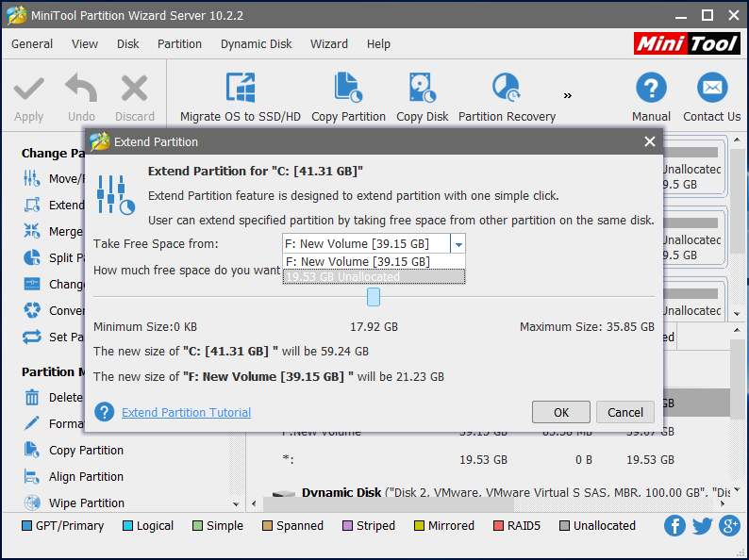This screenshot has height=560, width=749.
Task: Open the Wizard menu
Action: pyautogui.click(x=329, y=44)
